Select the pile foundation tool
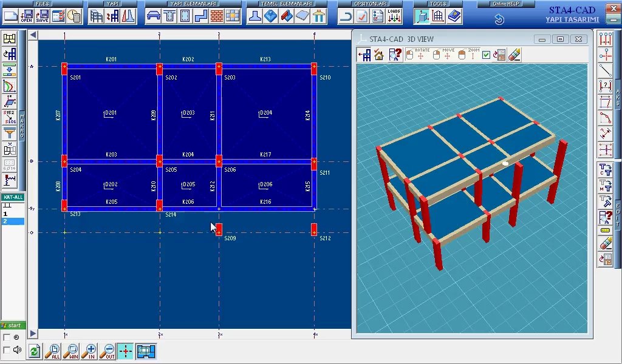Image resolution: width=622 pixels, height=364 pixels. [x=318, y=16]
